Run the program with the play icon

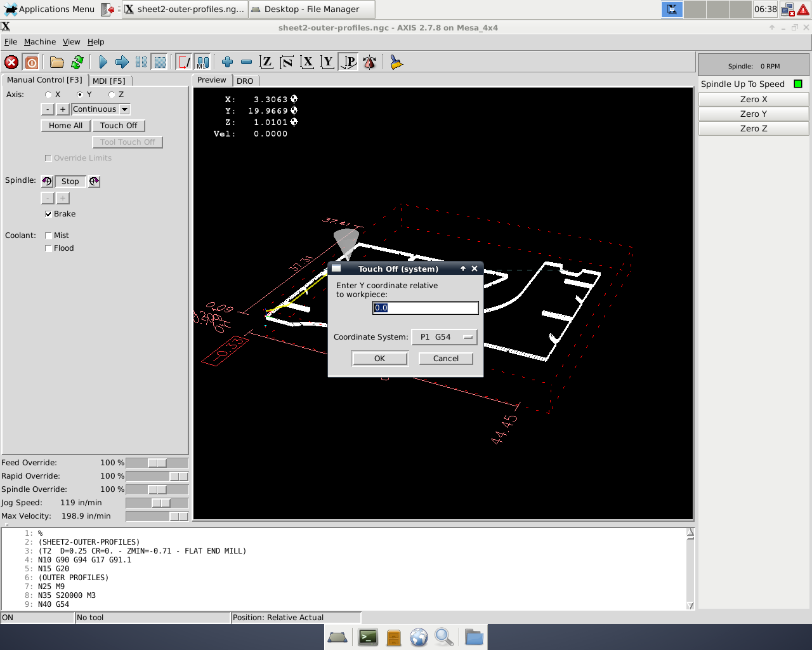click(x=103, y=62)
